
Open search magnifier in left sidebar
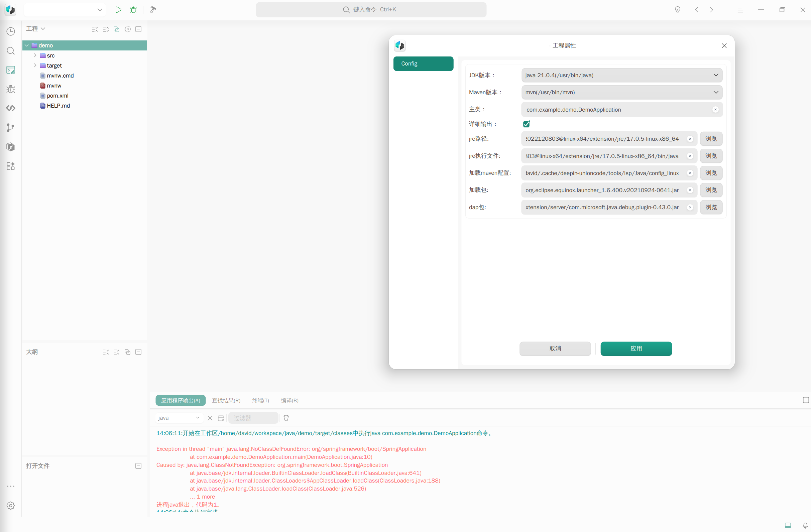[x=11, y=51]
